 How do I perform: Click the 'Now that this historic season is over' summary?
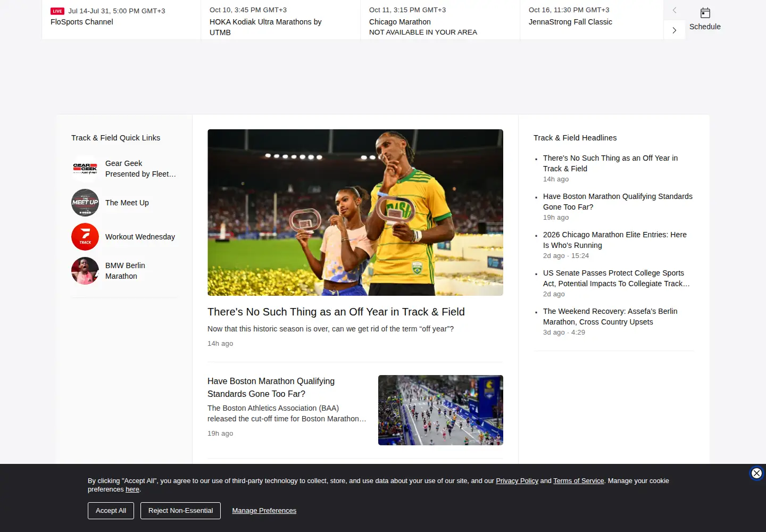330,329
